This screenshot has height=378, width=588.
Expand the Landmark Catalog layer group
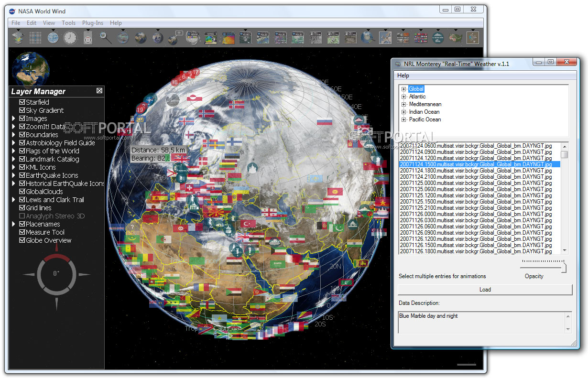click(x=14, y=159)
